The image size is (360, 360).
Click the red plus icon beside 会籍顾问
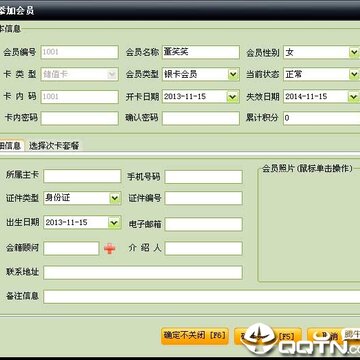click(110, 249)
